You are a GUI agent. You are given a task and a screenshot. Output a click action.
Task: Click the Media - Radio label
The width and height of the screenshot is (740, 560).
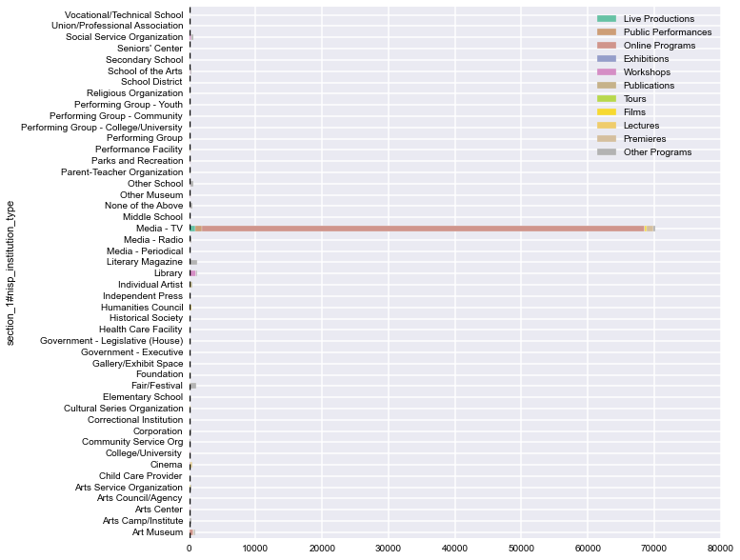click(153, 240)
